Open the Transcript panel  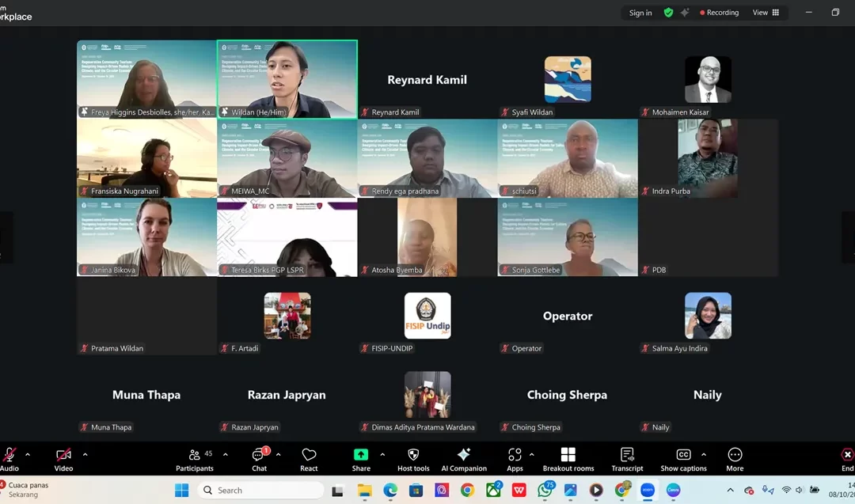tap(627, 459)
